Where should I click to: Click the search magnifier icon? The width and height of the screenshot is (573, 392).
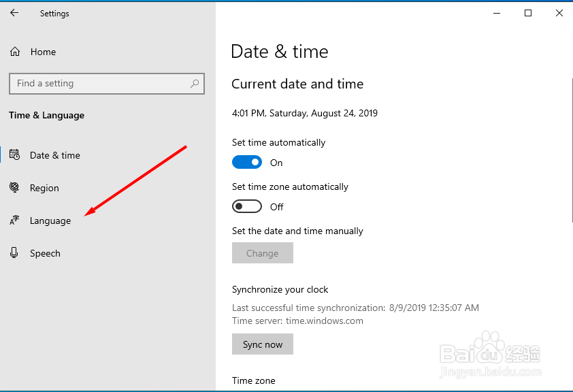point(195,84)
